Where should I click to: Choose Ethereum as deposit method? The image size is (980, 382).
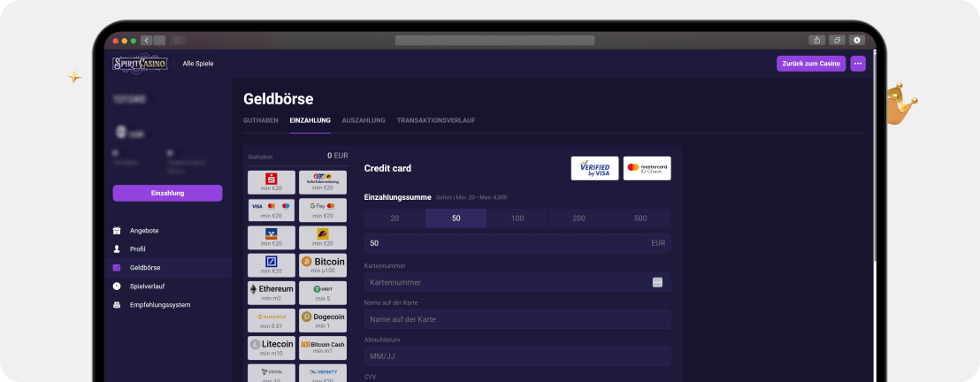click(x=271, y=293)
